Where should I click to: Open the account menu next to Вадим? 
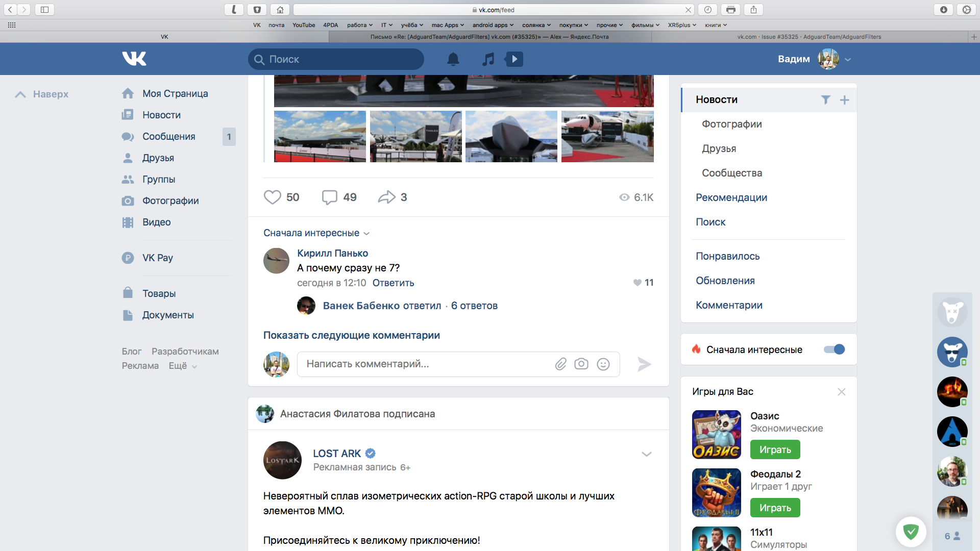tap(849, 59)
